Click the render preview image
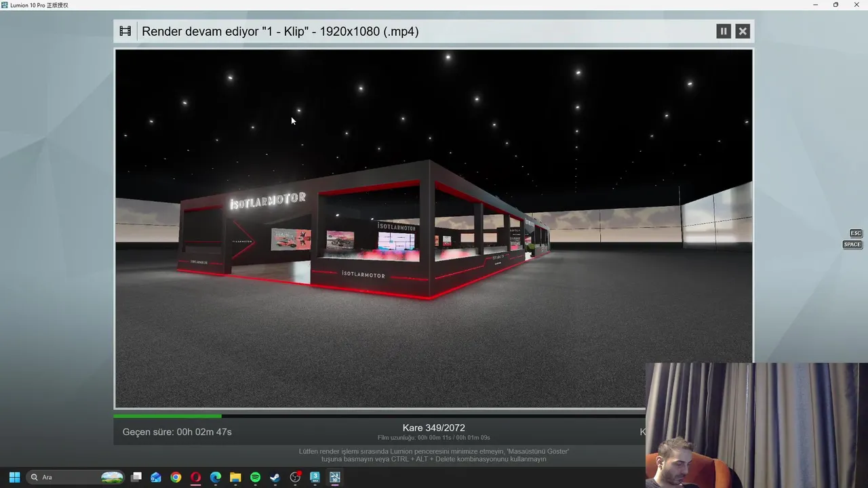Screen dimensions: 868x488 click(433, 228)
